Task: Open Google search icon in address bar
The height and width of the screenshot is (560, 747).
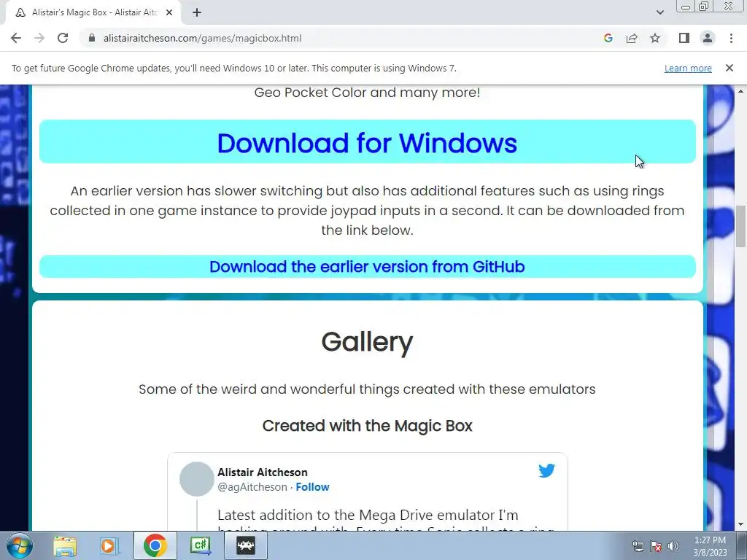Action: pos(608,38)
